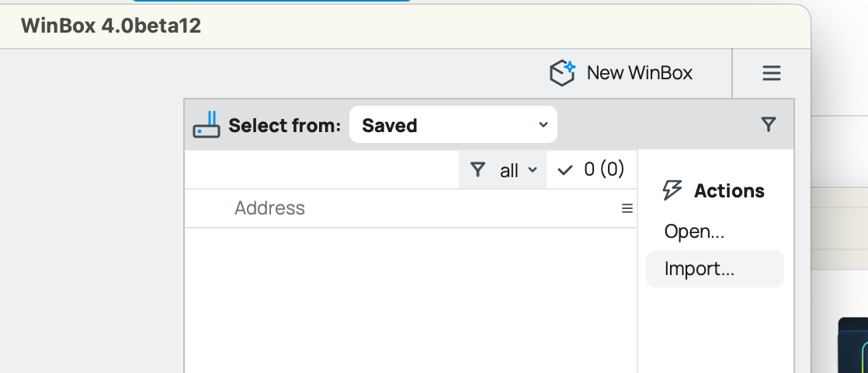Click the Actions lightning bolt icon

coord(672,190)
